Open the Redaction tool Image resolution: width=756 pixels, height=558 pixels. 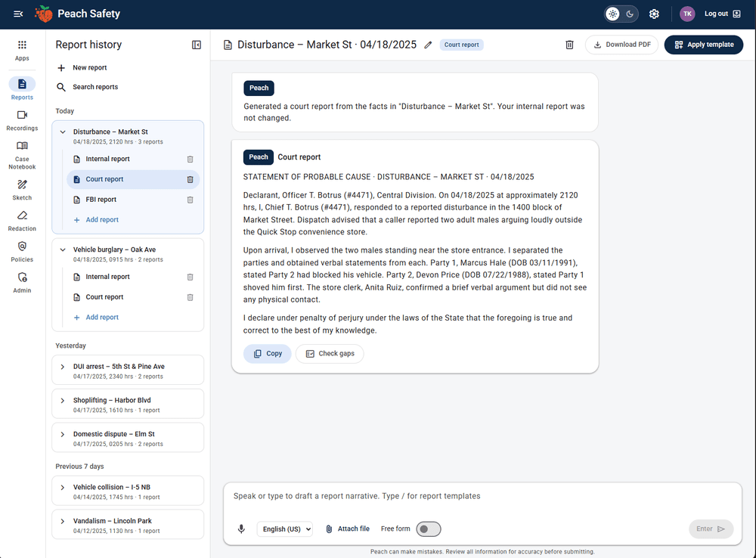pyautogui.click(x=22, y=221)
